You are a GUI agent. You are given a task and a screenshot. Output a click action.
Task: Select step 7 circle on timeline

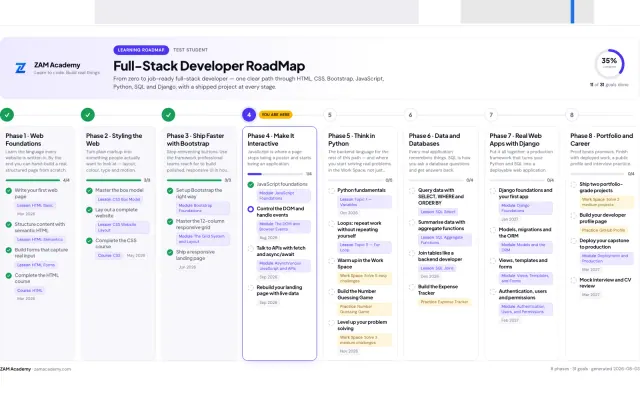pyautogui.click(x=491, y=115)
